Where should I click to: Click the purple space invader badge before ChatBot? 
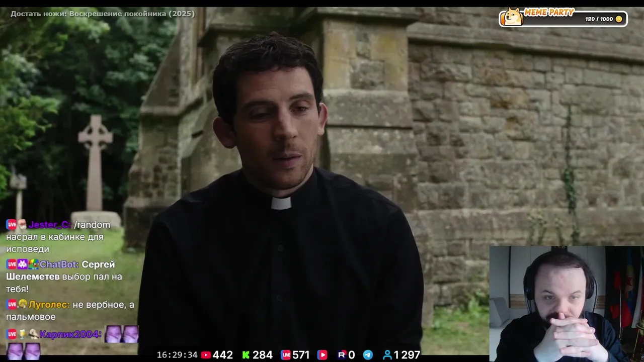pos(23,264)
